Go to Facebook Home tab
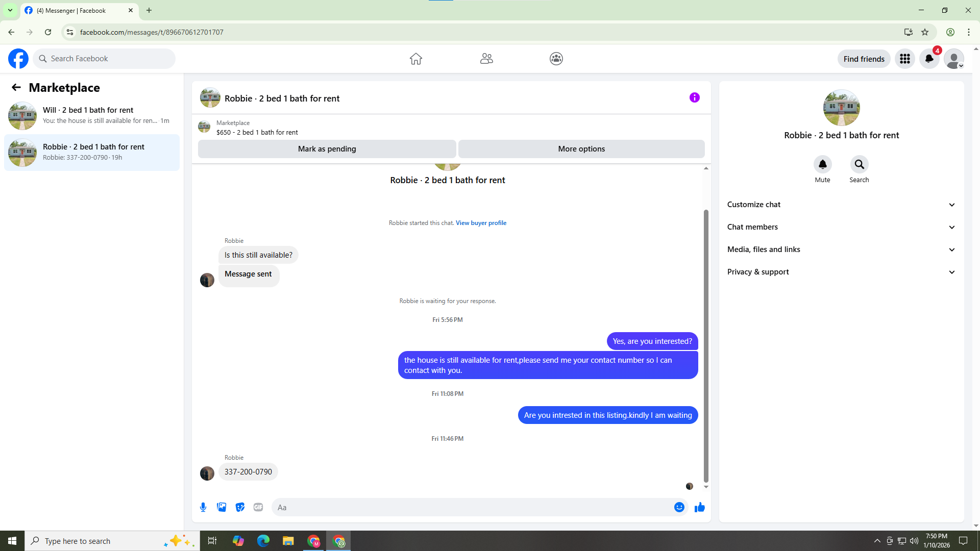This screenshot has width=980, height=551. click(x=415, y=59)
